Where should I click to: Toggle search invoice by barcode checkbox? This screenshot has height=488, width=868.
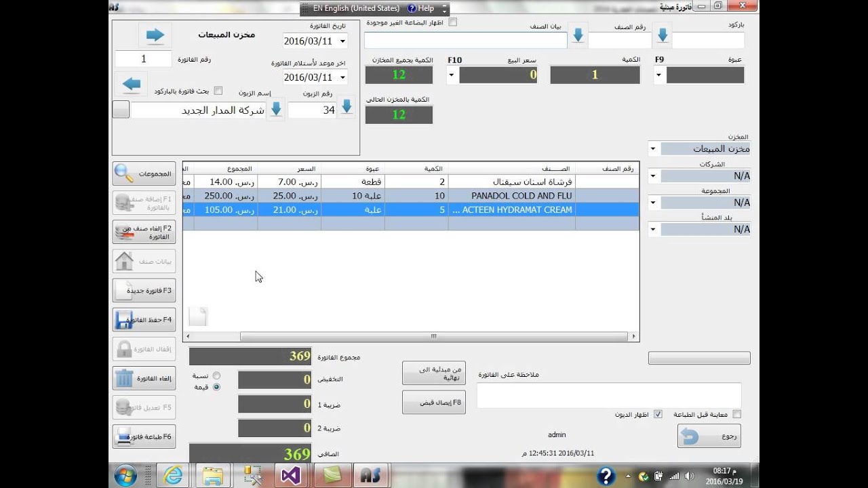point(218,90)
